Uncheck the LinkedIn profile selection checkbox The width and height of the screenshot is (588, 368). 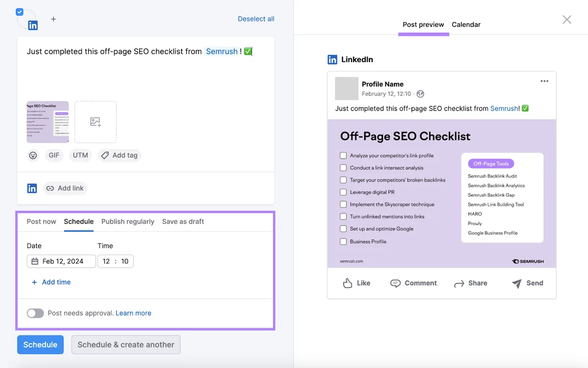click(20, 12)
